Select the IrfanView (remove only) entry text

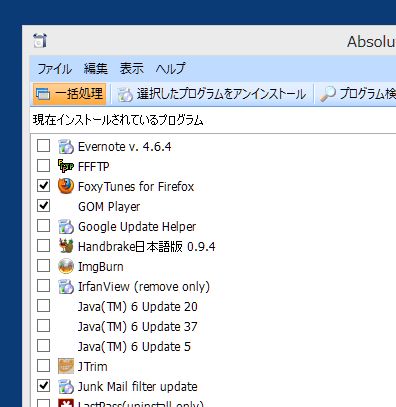tap(144, 287)
